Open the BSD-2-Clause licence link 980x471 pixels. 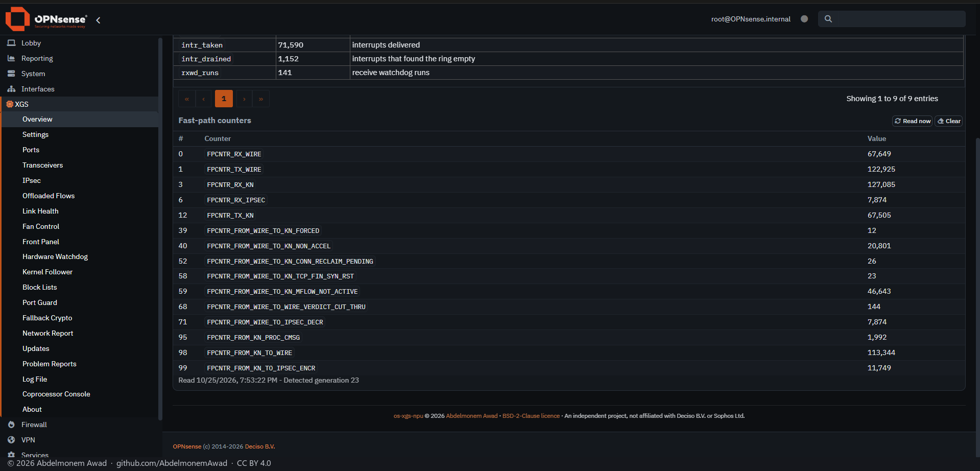531,416
